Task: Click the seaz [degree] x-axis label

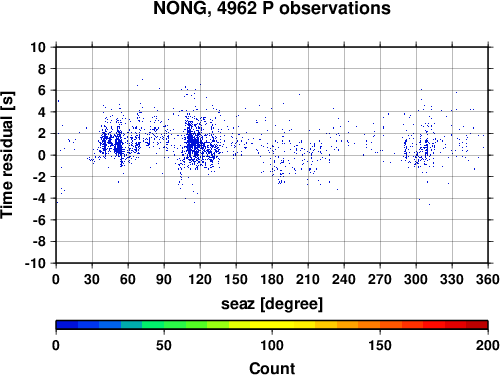Action: 272,304
